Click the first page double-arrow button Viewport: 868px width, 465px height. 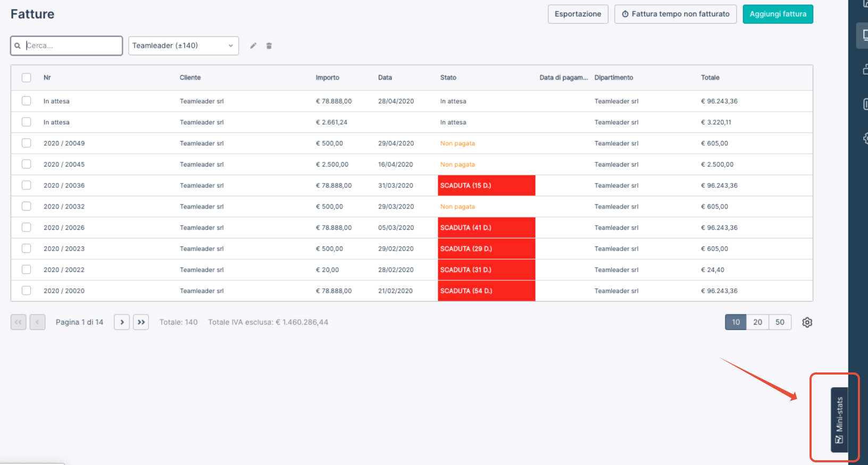click(19, 322)
